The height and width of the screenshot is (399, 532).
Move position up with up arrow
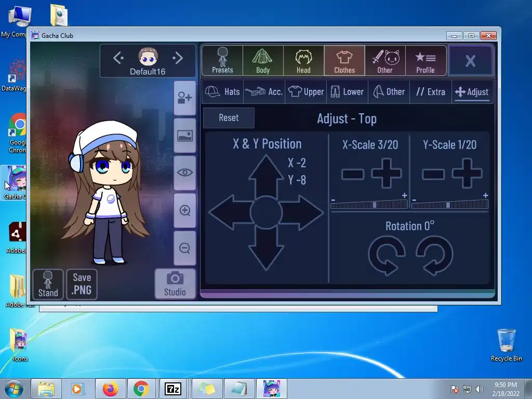click(266, 176)
